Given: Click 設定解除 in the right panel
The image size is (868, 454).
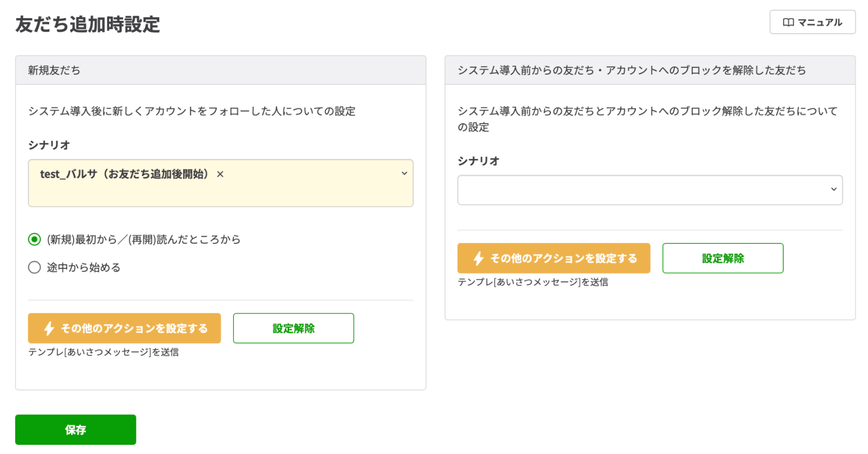Looking at the screenshot, I should (723, 258).
